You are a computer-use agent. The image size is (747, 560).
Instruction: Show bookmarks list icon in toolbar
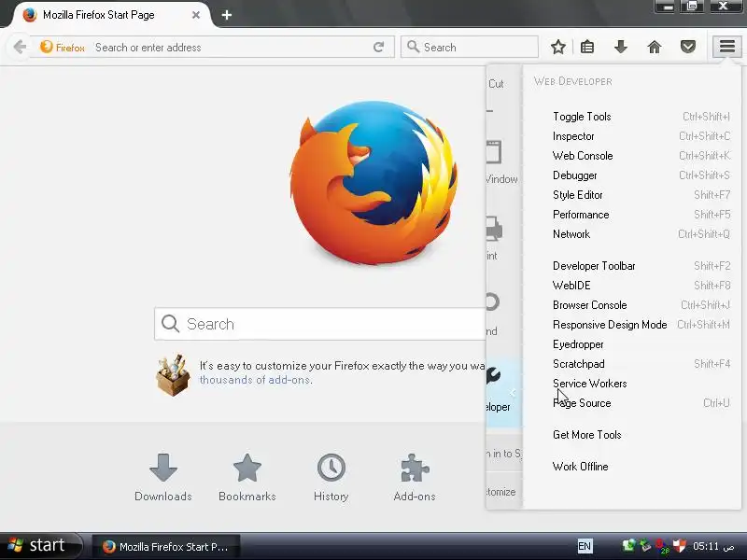click(587, 47)
